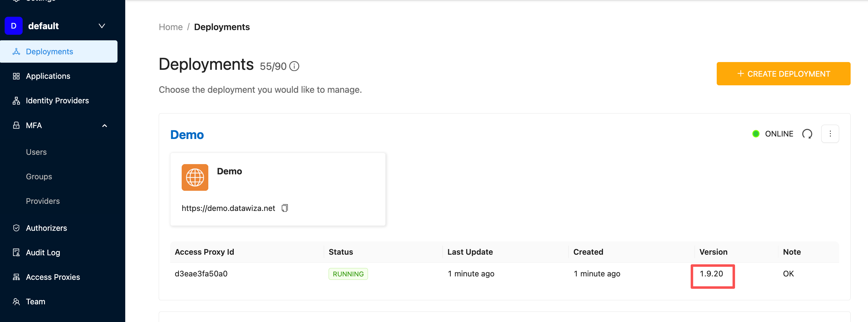This screenshot has height=322, width=868.
Task: Select Providers under MFA
Action: point(43,201)
